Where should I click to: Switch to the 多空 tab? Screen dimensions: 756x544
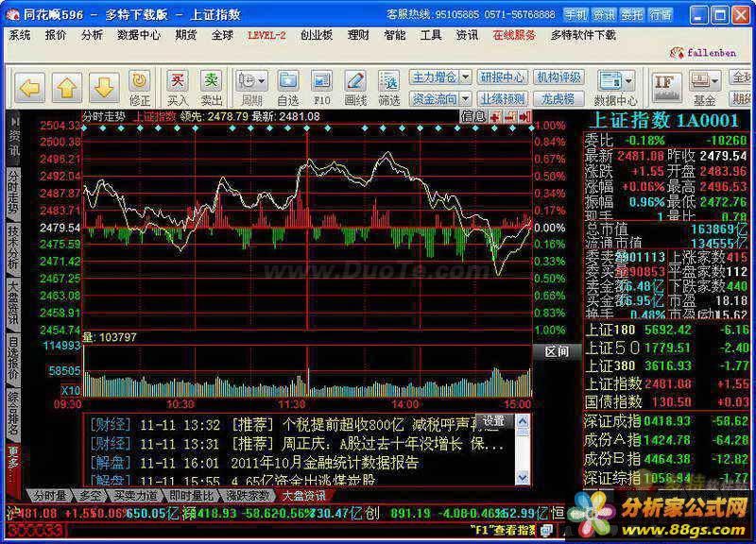click(x=90, y=495)
